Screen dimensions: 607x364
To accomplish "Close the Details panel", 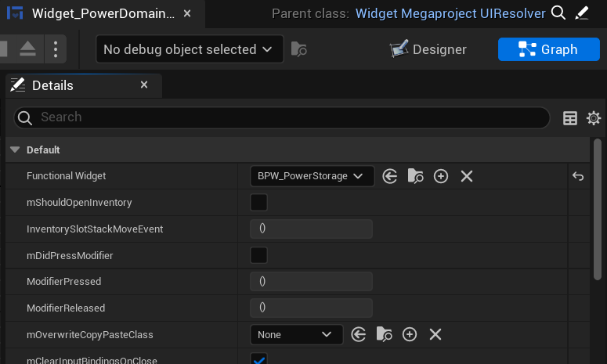I will (x=144, y=85).
